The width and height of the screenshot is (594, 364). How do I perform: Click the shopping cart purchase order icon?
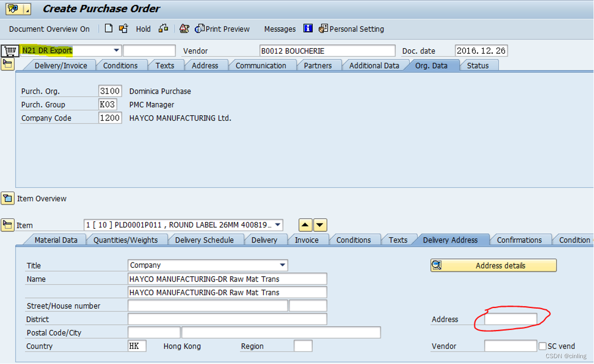pos(10,50)
